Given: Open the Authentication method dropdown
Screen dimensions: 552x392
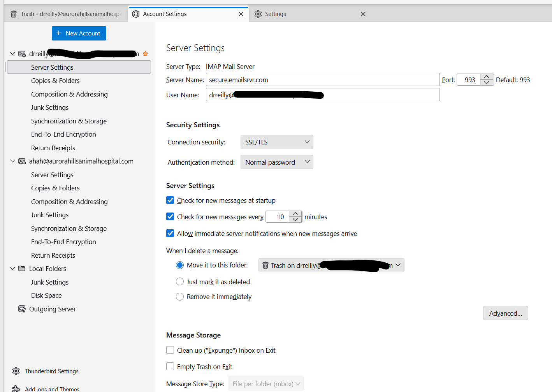Looking at the screenshot, I should 277,162.
